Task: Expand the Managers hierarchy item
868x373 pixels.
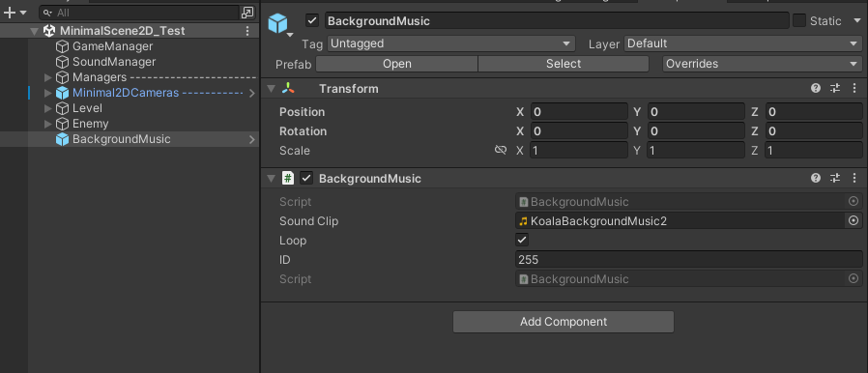Action: (x=48, y=77)
